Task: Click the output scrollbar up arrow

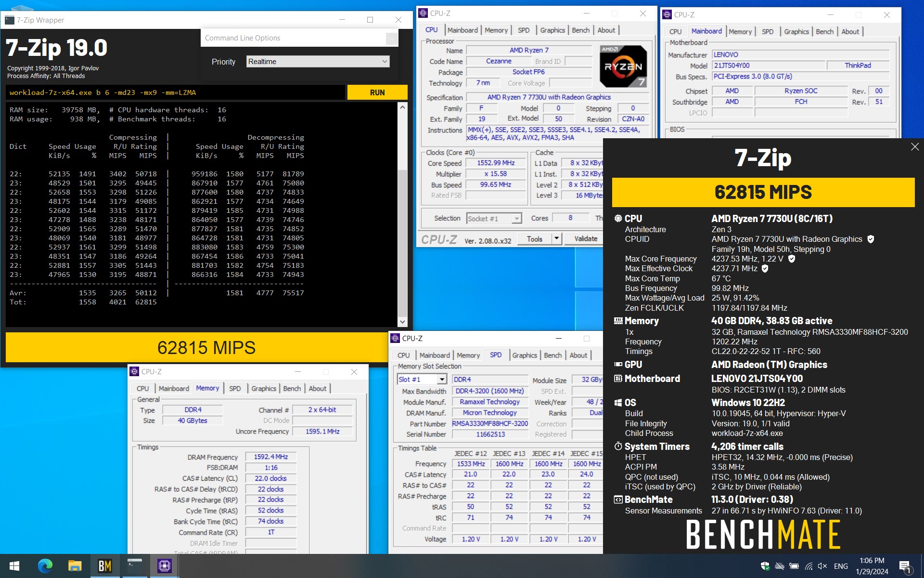Action: (402, 107)
